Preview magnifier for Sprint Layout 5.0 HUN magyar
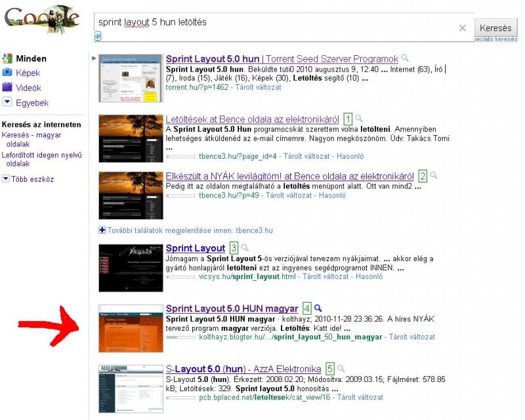The height and width of the screenshot is (420, 525). [318, 308]
